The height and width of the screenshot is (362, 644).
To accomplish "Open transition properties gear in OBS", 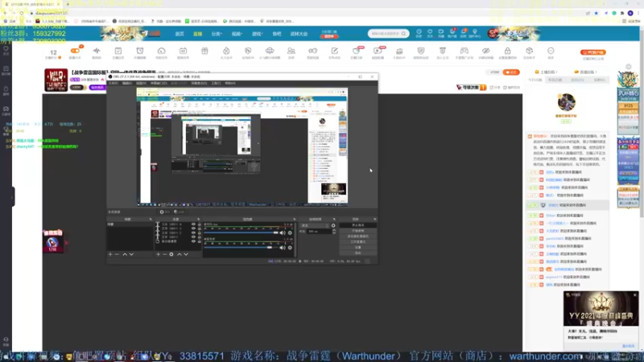I will tap(333, 225).
